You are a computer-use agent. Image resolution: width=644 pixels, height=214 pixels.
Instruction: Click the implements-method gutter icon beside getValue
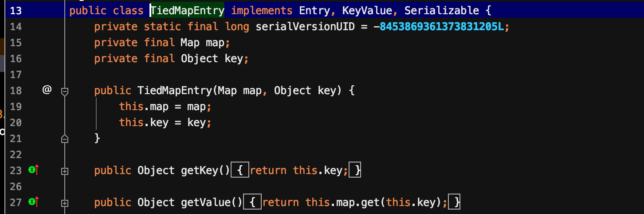[34, 202]
